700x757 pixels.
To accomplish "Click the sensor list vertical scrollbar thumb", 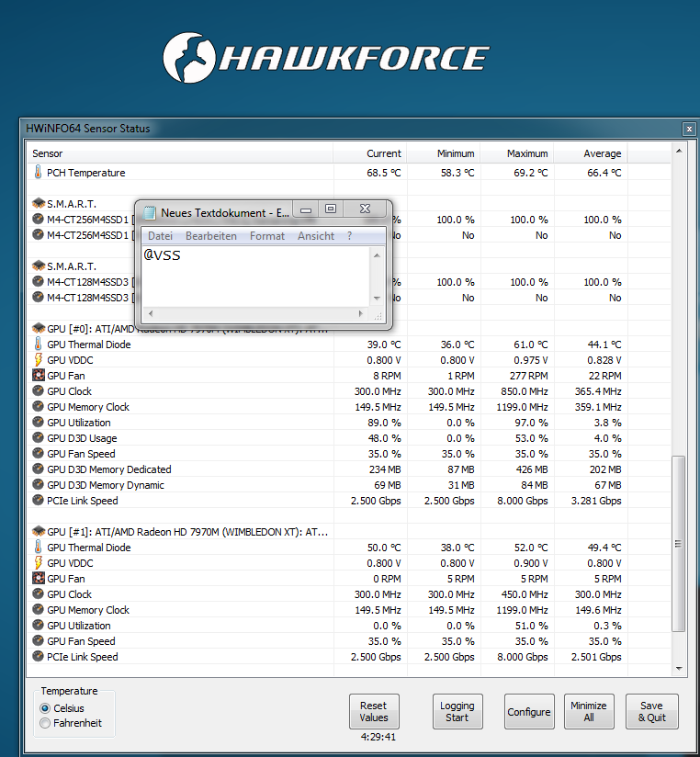I will pos(679,543).
